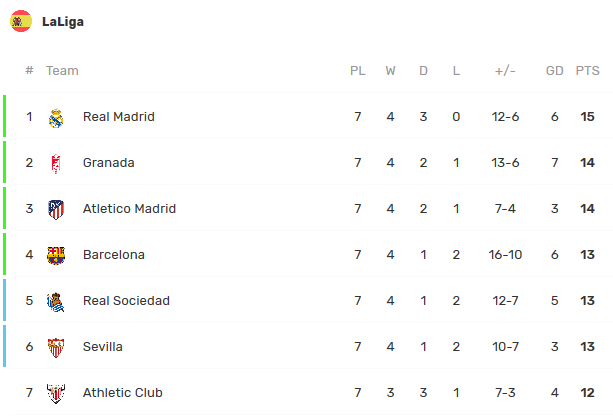This screenshot has width=613, height=417.
Task: Click the Spain flag icon beside LaLiga
Action: point(21,21)
